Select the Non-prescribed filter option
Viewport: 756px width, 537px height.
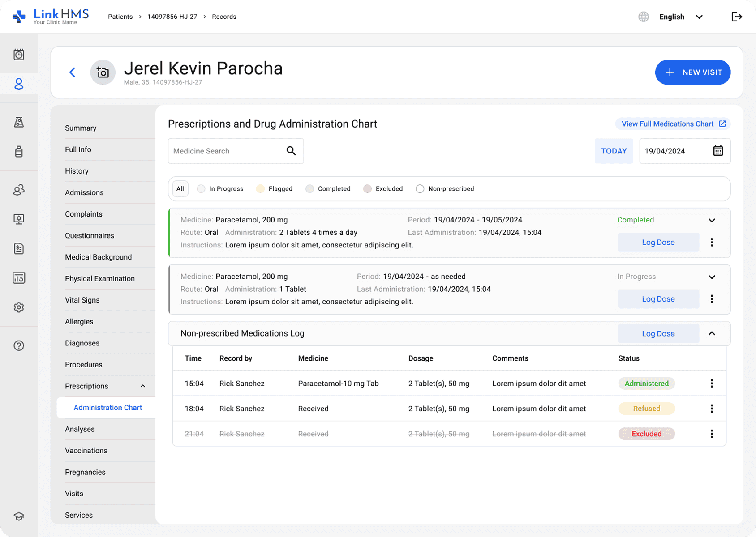(x=445, y=189)
